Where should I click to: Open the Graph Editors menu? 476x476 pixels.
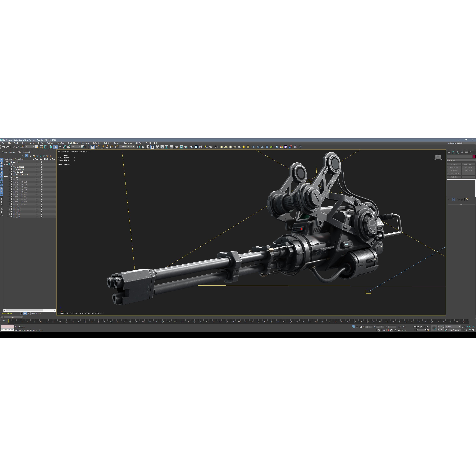click(73, 143)
